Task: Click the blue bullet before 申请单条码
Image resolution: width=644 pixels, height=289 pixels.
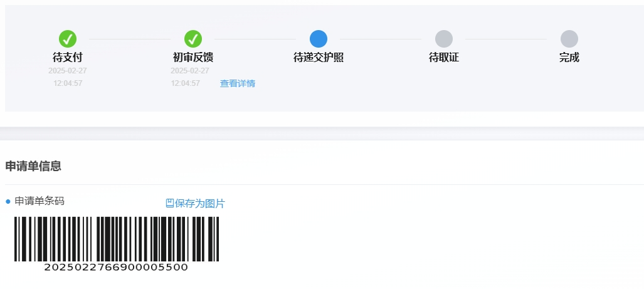Action: click(x=8, y=201)
